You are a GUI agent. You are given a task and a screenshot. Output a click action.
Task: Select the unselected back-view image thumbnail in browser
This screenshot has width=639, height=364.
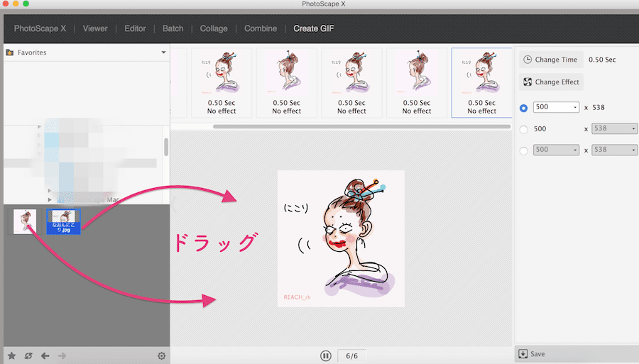(24, 221)
